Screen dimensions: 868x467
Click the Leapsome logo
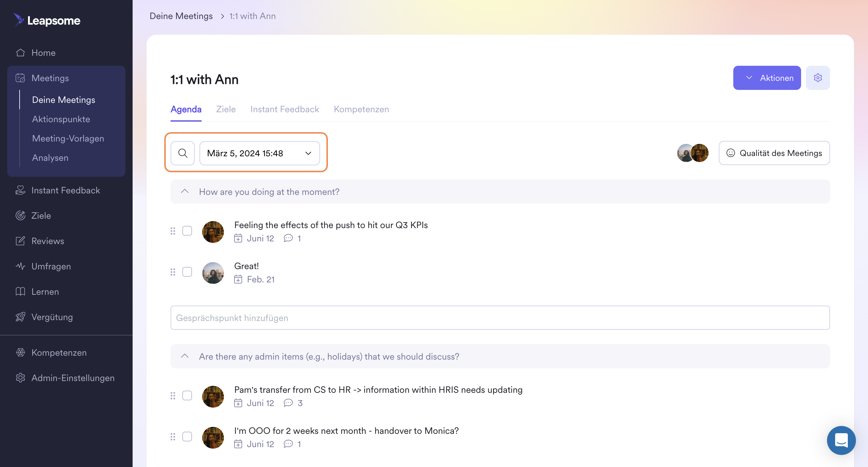click(47, 20)
